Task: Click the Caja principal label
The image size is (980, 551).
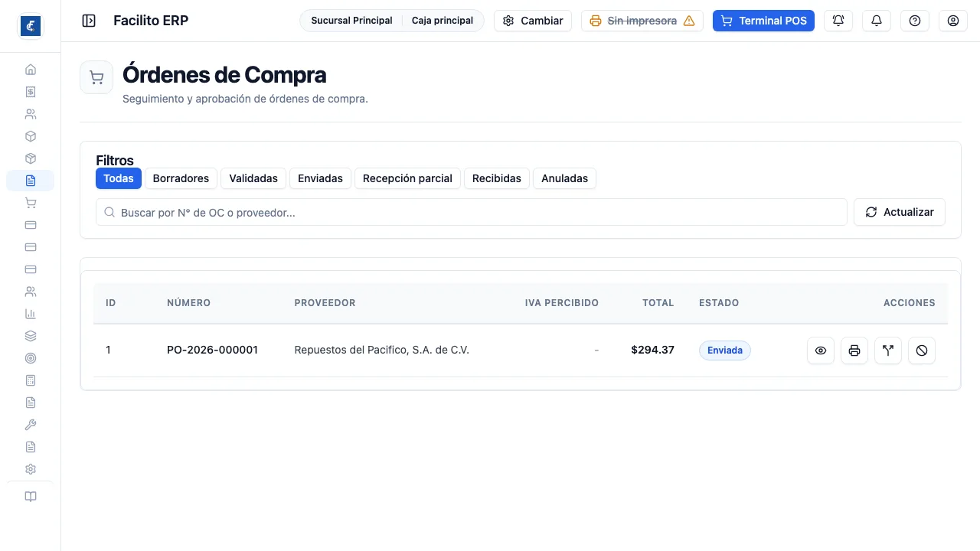Action: click(x=443, y=21)
